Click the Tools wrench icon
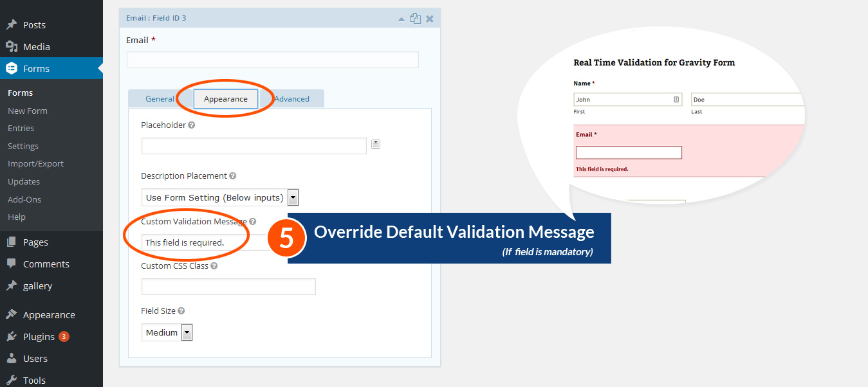The width and height of the screenshot is (868, 387). 12,380
